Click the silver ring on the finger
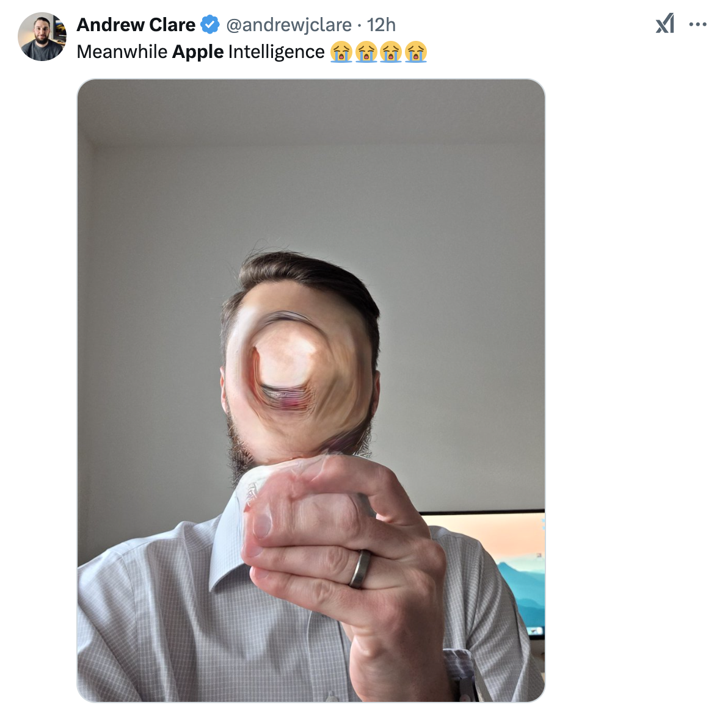The height and width of the screenshot is (708, 728). [360, 569]
